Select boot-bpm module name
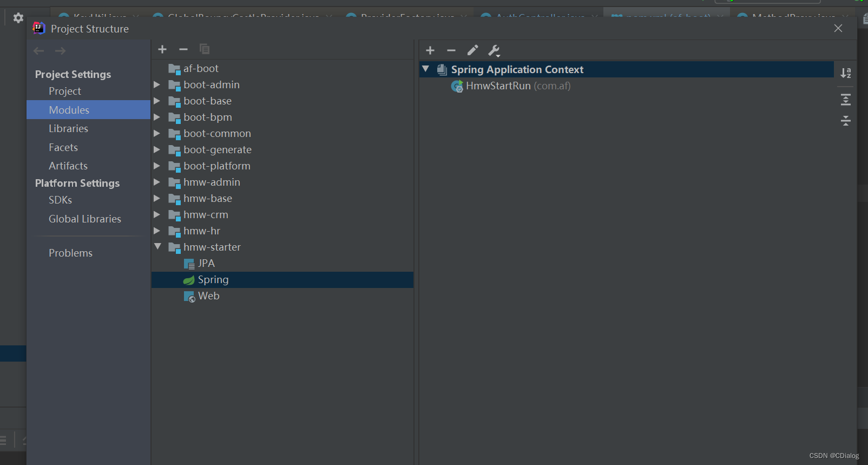Image resolution: width=868 pixels, height=465 pixels. (x=208, y=117)
